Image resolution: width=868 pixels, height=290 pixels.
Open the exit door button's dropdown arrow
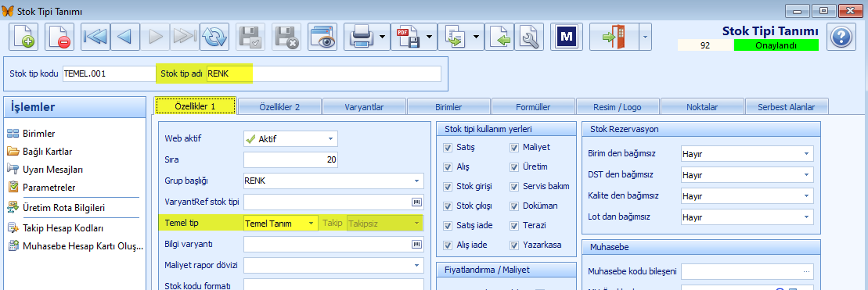(x=645, y=38)
